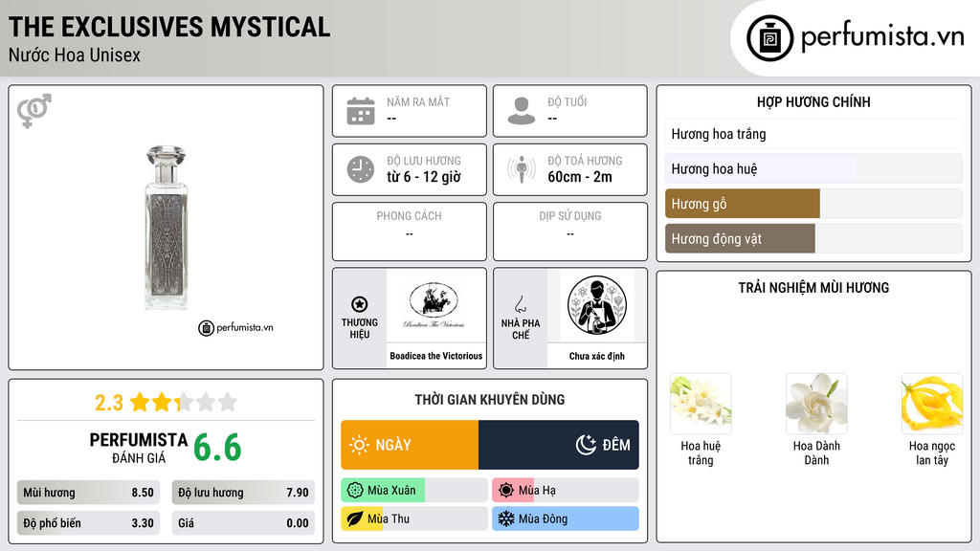Viewport: 980px width, 551px height.
Task: Click the star badge icon above Thương hiệu
Action: [x=360, y=304]
